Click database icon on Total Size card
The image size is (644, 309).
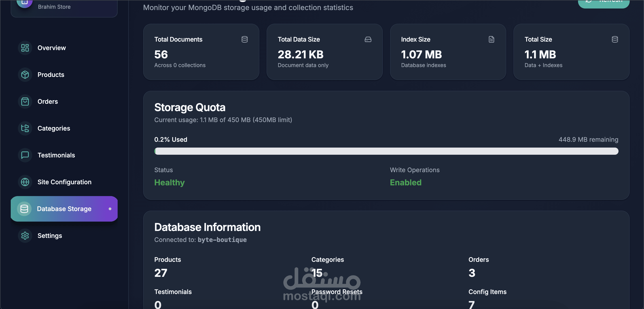click(x=615, y=39)
